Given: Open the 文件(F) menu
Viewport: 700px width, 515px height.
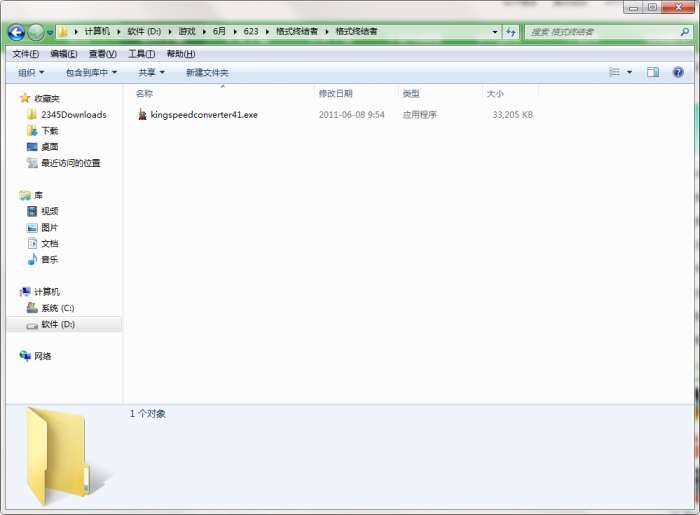Looking at the screenshot, I should (25, 54).
